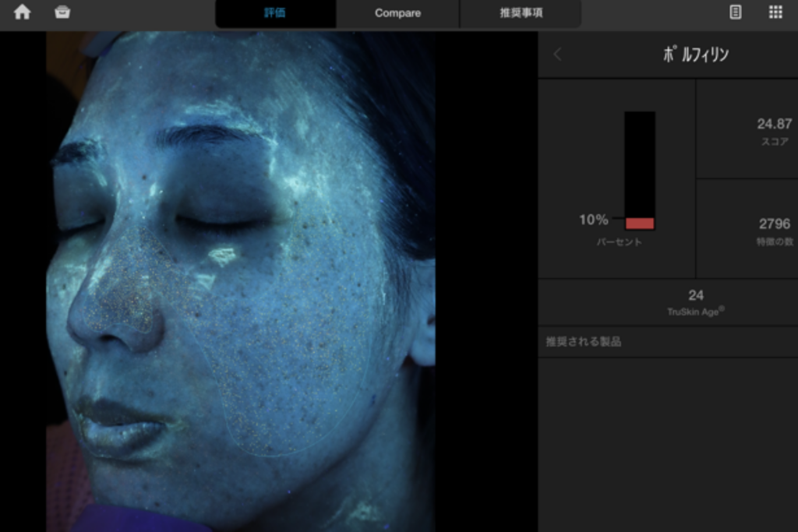Click the ポルフィリン panel title

(x=696, y=55)
